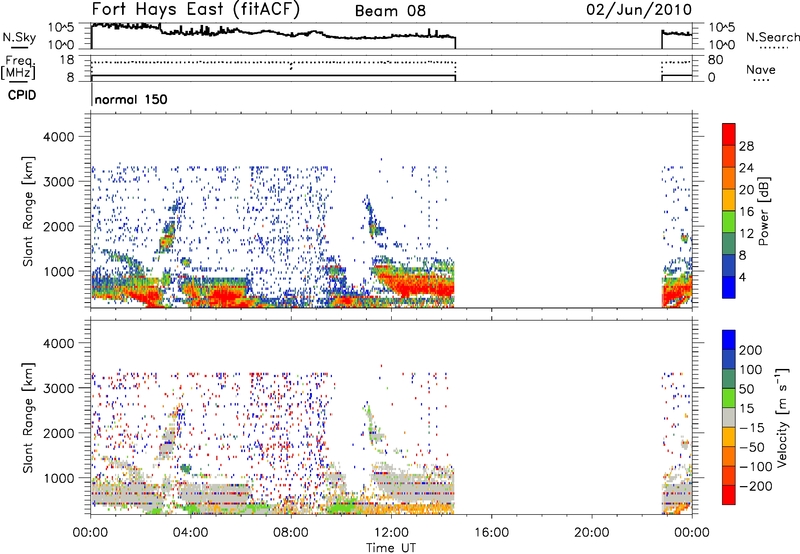Click the '12:00' time axis tick label
This screenshot has width=800, height=554.
pos(391,533)
